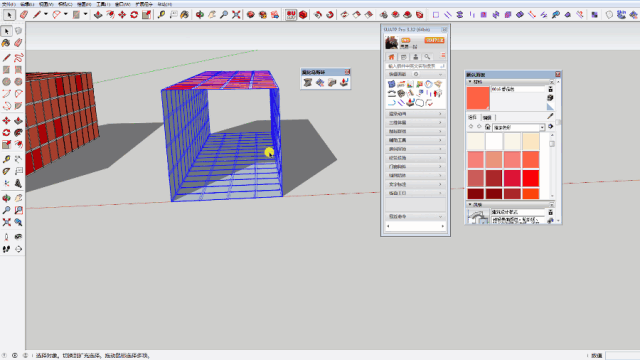Use the eyedropper sample paint icon in materials panel
The height and width of the screenshot is (360, 640).
click(x=550, y=117)
